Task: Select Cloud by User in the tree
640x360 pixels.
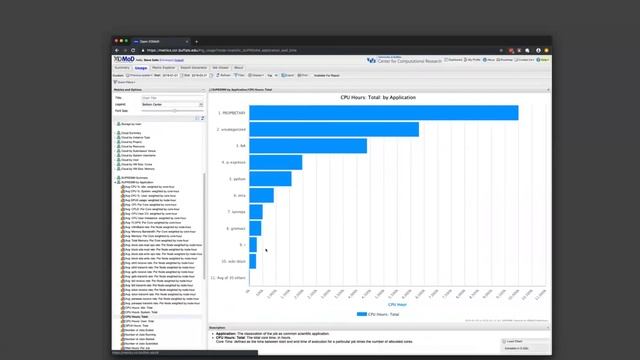Action: [130, 160]
